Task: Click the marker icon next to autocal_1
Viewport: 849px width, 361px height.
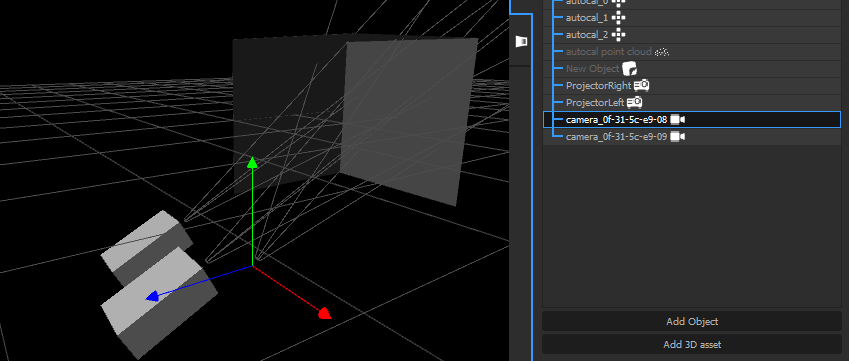Action: [618, 18]
